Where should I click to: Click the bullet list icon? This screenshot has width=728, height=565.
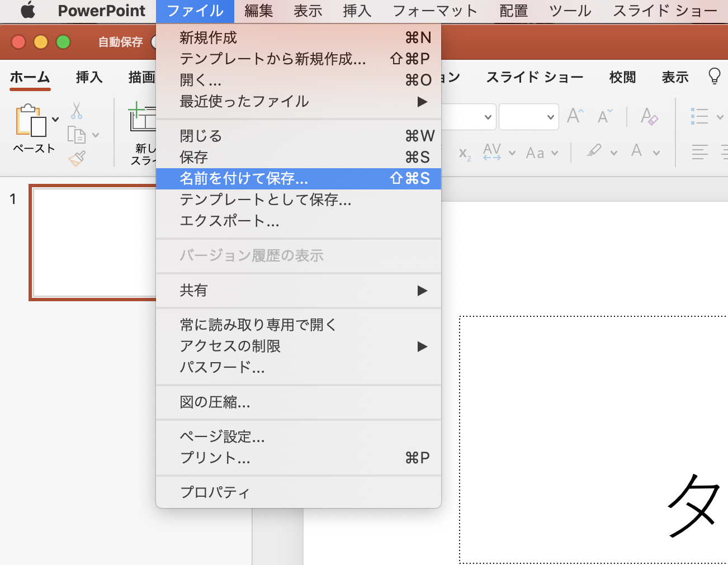[699, 116]
